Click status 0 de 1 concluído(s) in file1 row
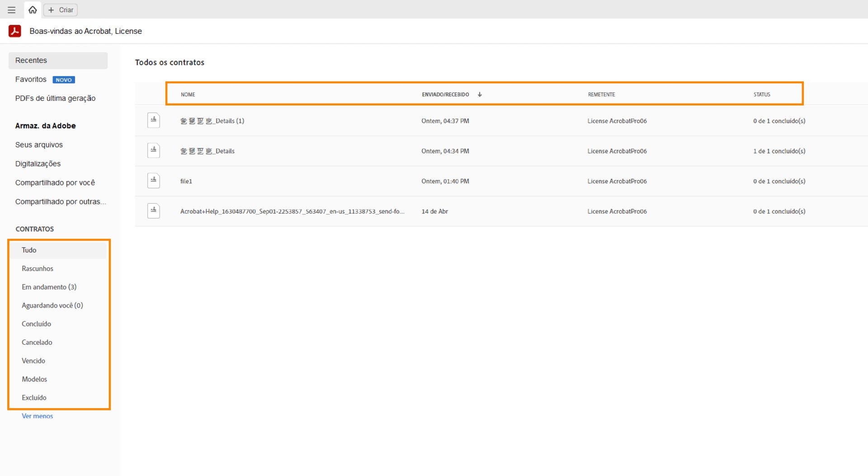Screen dimensions: 868x476 pyautogui.click(x=779, y=181)
